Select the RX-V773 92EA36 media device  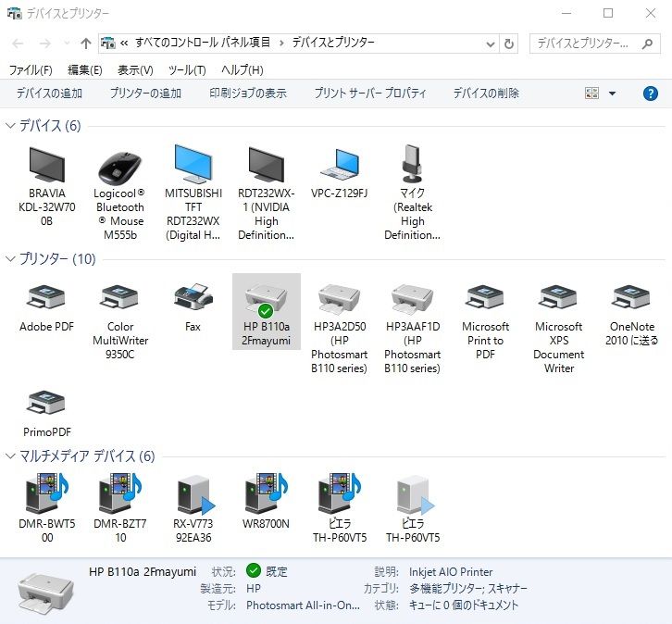[x=195, y=494]
